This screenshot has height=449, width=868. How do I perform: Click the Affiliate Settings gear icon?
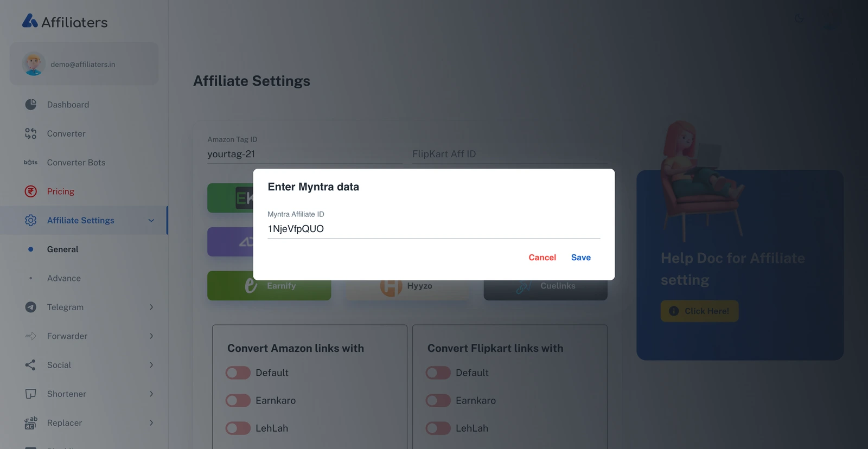tap(31, 220)
